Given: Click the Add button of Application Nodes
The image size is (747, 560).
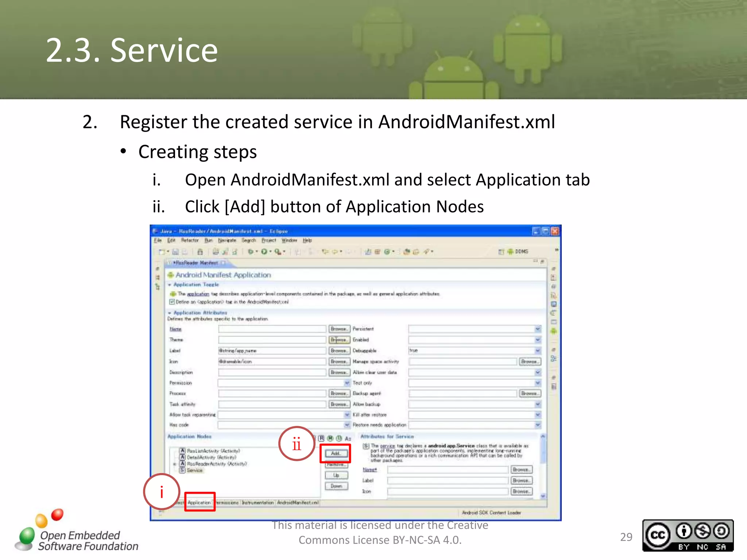Looking at the screenshot, I should click(x=336, y=454).
